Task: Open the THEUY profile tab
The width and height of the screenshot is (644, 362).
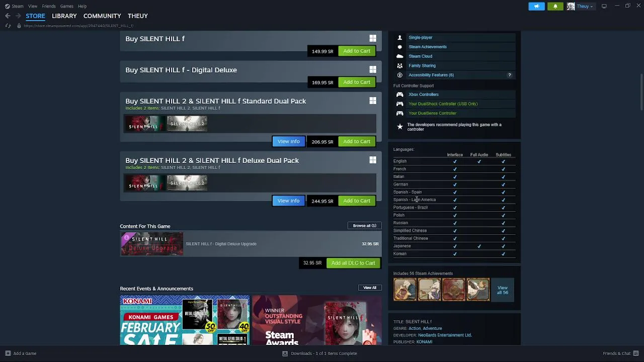Action: click(x=137, y=16)
